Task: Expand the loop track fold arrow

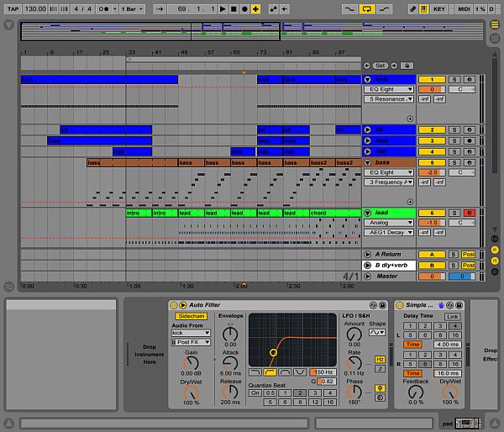Action: (x=367, y=140)
